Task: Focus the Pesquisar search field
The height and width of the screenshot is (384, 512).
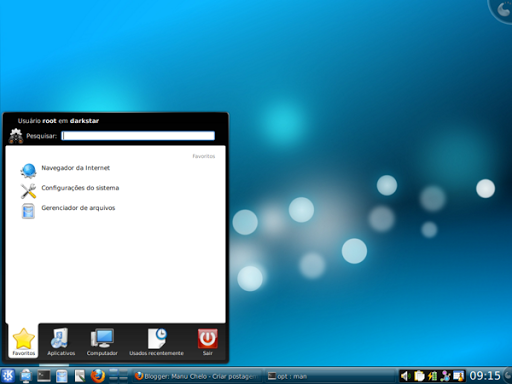Action: click(138, 136)
